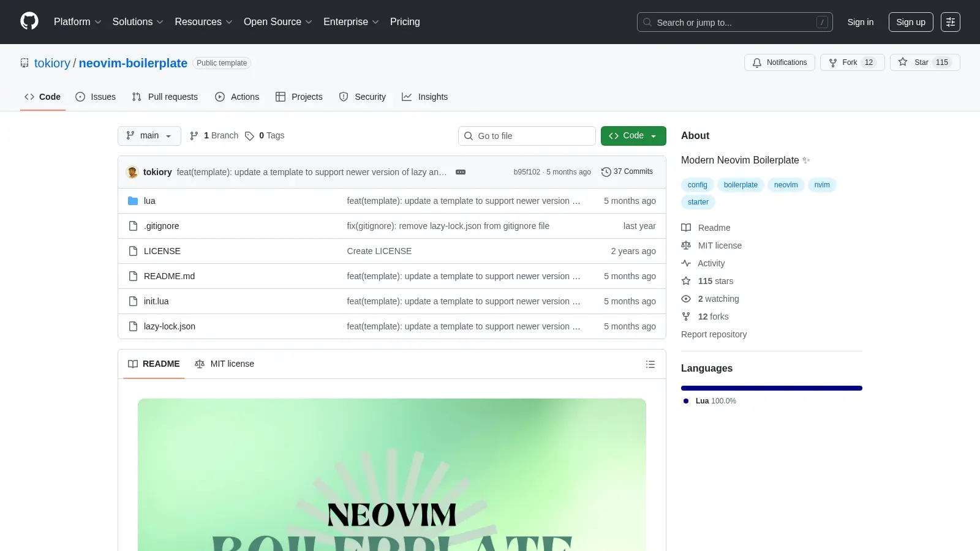Click Report repository link

tap(714, 334)
